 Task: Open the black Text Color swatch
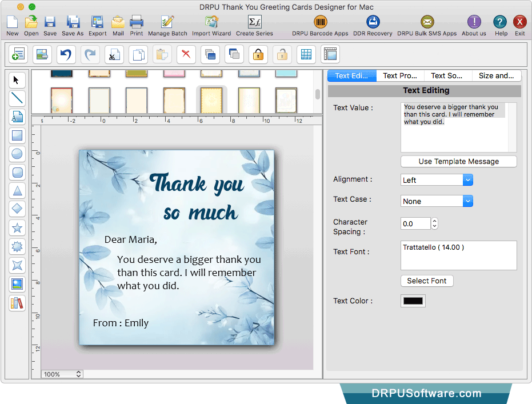pyautogui.click(x=413, y=301)
